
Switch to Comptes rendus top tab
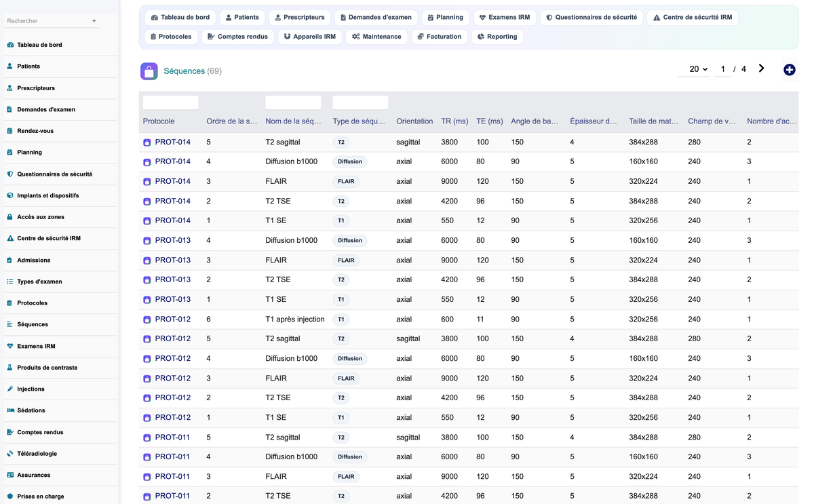237,37
